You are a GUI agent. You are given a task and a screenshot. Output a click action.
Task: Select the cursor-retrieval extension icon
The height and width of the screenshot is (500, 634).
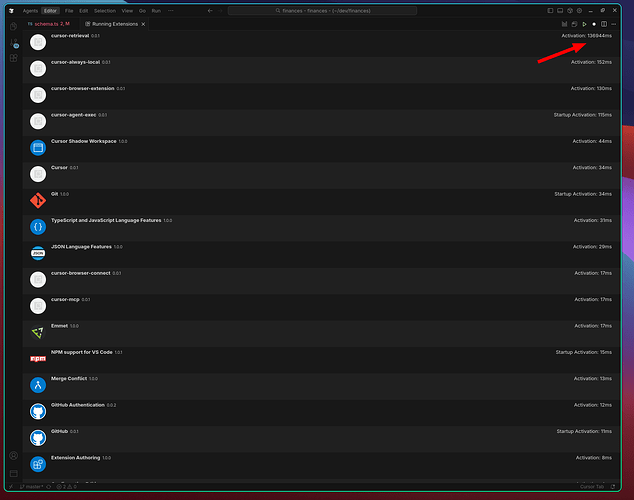point(38,42)
